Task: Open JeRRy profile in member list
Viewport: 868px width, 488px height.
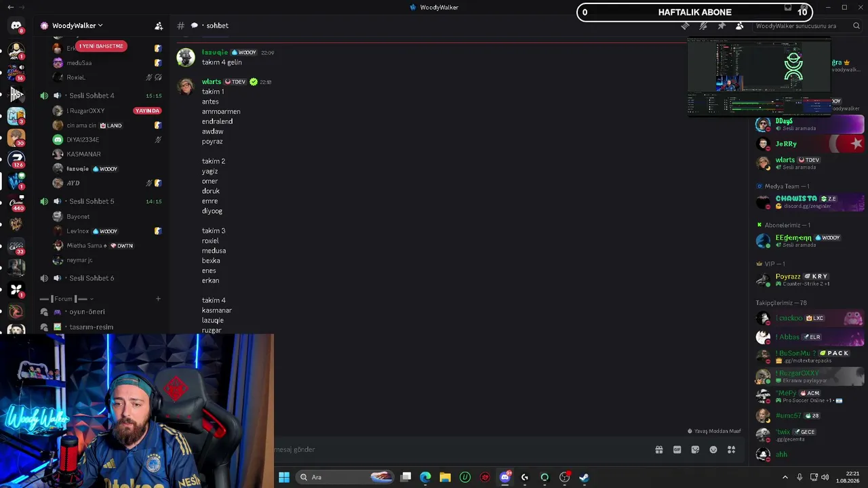Action: click(810, 144)
